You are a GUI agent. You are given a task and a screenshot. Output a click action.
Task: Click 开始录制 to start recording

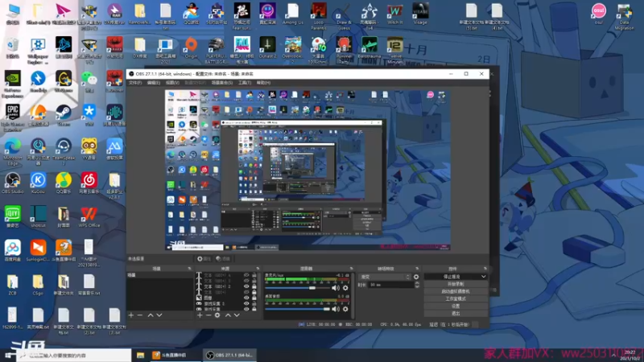coord(456,284)
